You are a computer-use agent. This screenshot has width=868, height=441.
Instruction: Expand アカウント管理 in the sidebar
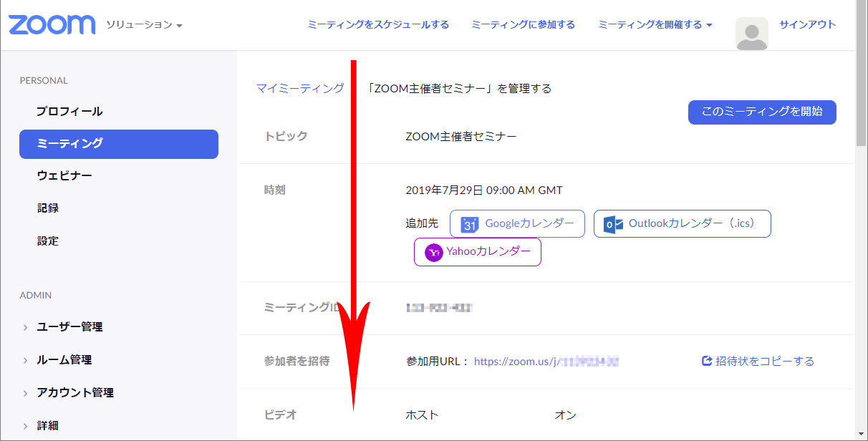[74, 393]
